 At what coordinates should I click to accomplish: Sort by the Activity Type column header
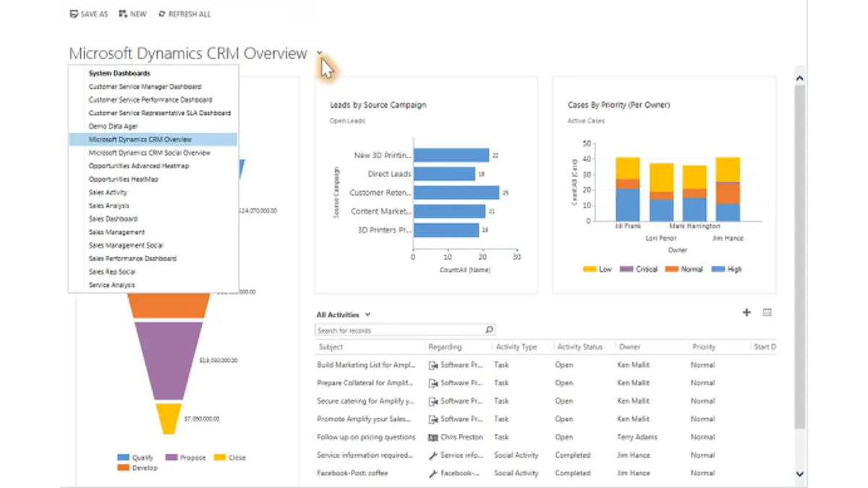[516, 347]
